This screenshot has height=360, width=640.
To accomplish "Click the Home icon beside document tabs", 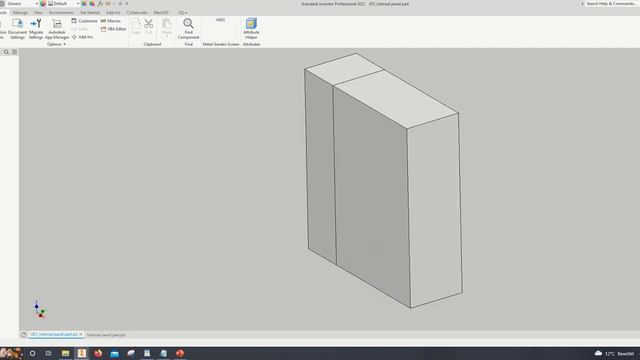I will (24, 335).
